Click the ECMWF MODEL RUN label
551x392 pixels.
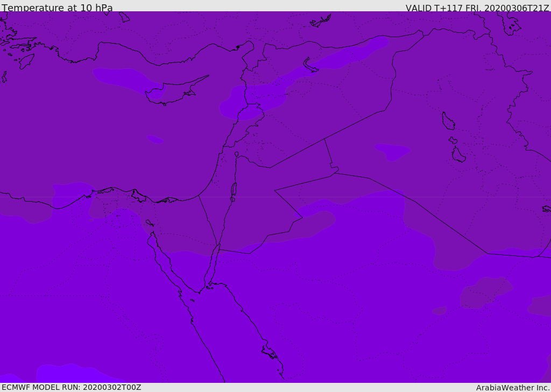(71, 387)
